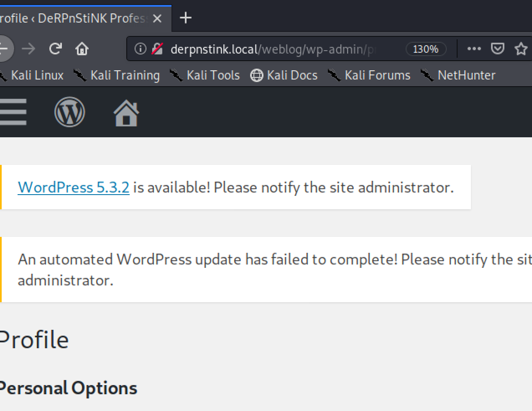This screenshot has width=532, height=411.
Task: Click the forward navigation arrow
Action: coord(28,49)
